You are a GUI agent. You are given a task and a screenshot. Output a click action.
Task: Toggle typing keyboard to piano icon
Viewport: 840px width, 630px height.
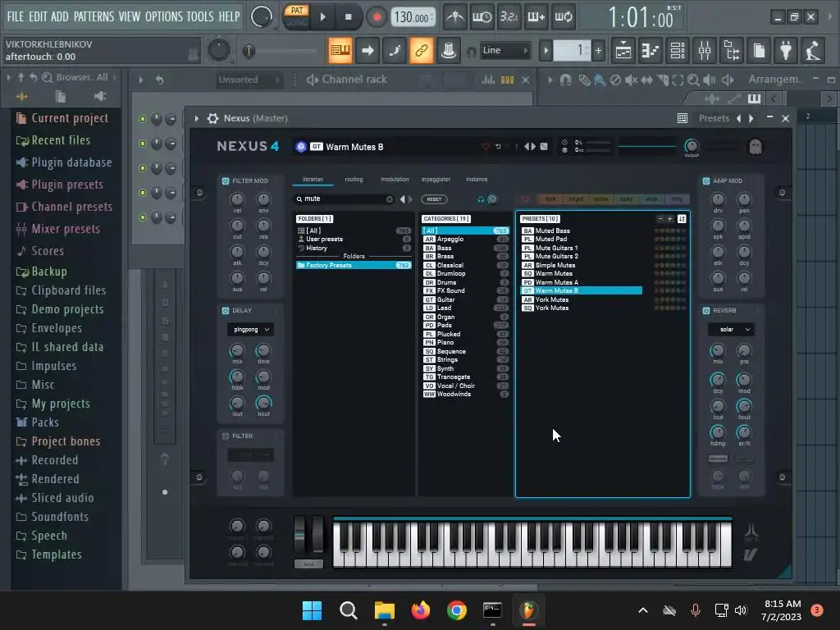pyautogui.click(x=340, y=50)
